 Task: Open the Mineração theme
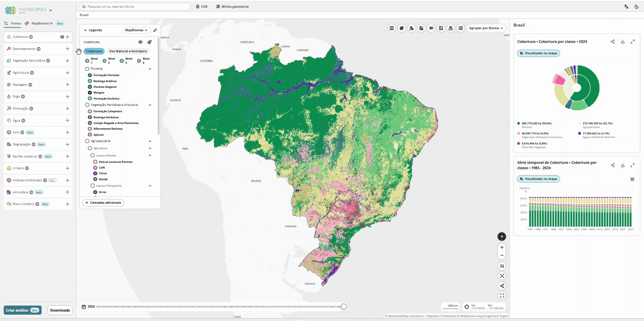coord(38,109)
